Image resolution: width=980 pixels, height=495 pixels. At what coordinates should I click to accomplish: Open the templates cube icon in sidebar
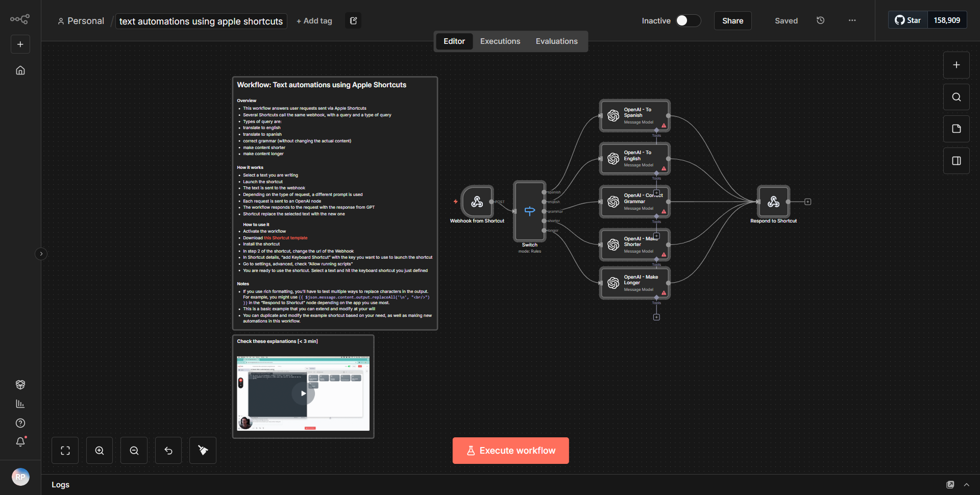coord(20,384)
